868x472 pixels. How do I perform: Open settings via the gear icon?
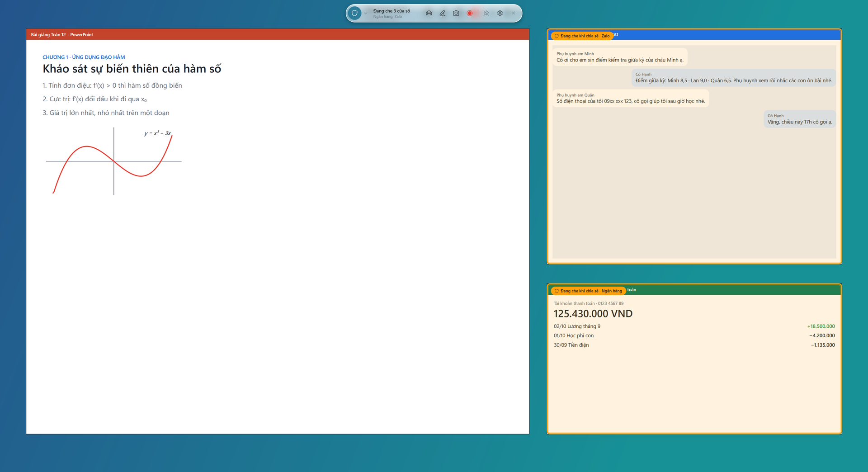pos(500,14)
